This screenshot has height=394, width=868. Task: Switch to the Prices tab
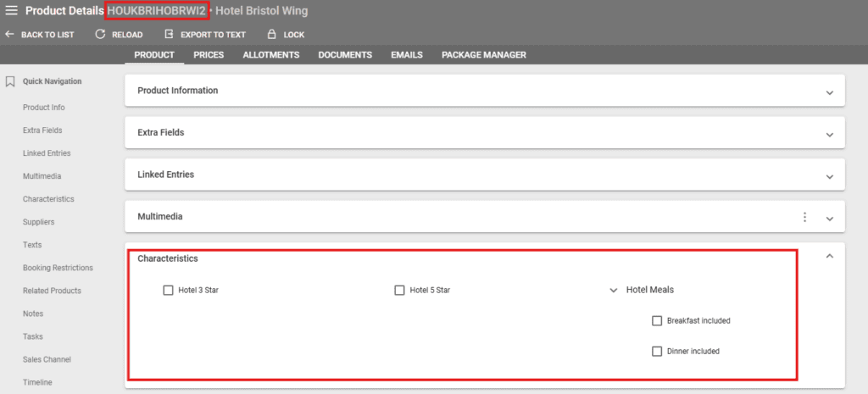coord(209,55)
